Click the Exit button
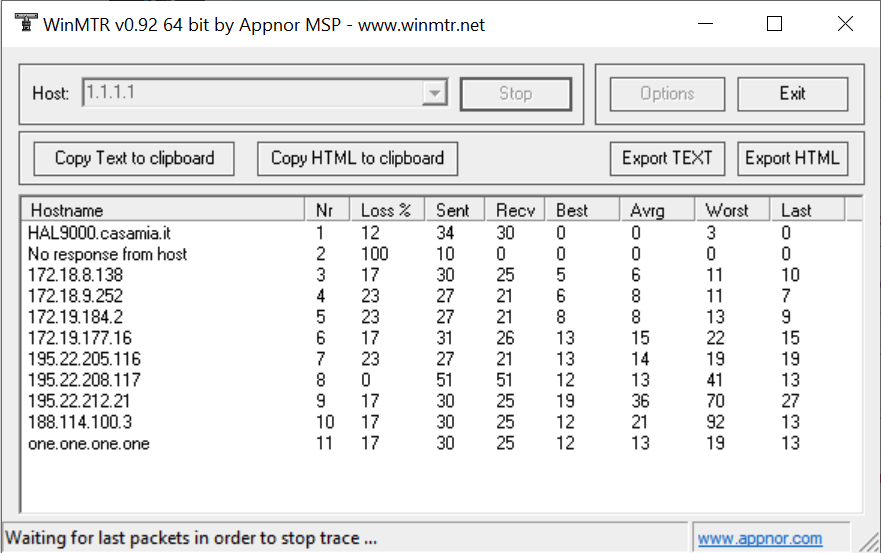The width and height of the screenshot is (881, 553). click(792, 94)
